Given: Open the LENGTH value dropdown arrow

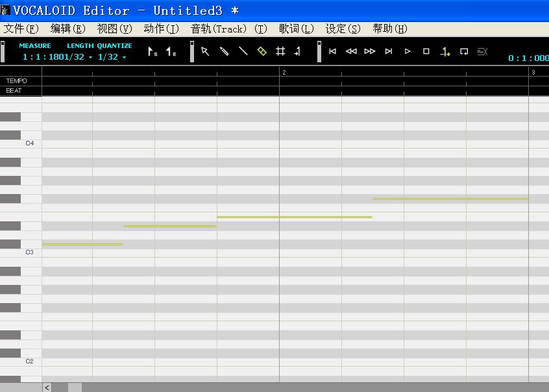Looking at the screenshot, I should pos(90,58).
